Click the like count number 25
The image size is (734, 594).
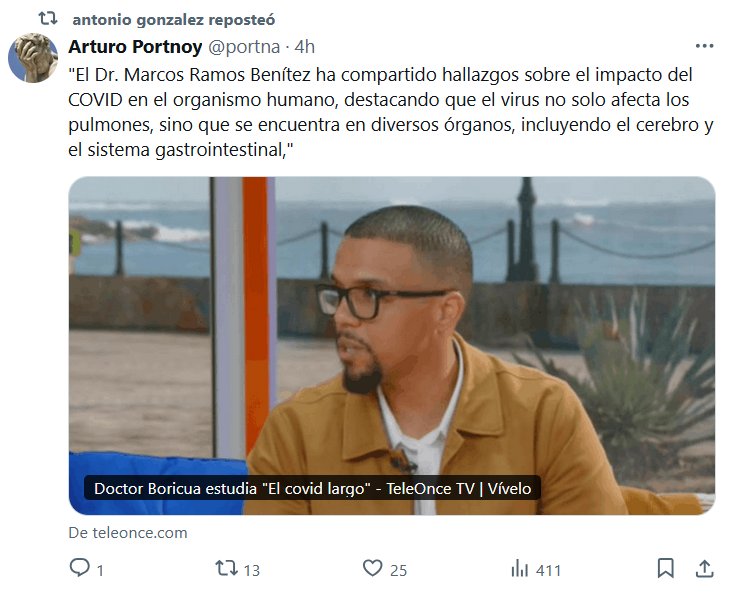click(x=398, y=570)
